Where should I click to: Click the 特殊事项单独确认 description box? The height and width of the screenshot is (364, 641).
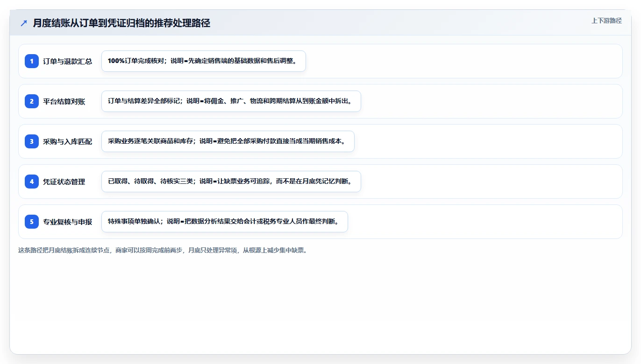(225, 222)
